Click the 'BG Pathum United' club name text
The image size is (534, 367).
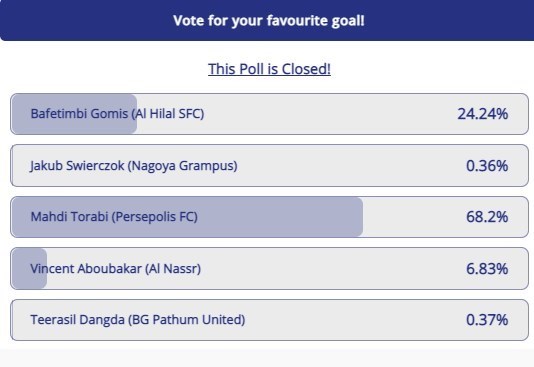186,320
